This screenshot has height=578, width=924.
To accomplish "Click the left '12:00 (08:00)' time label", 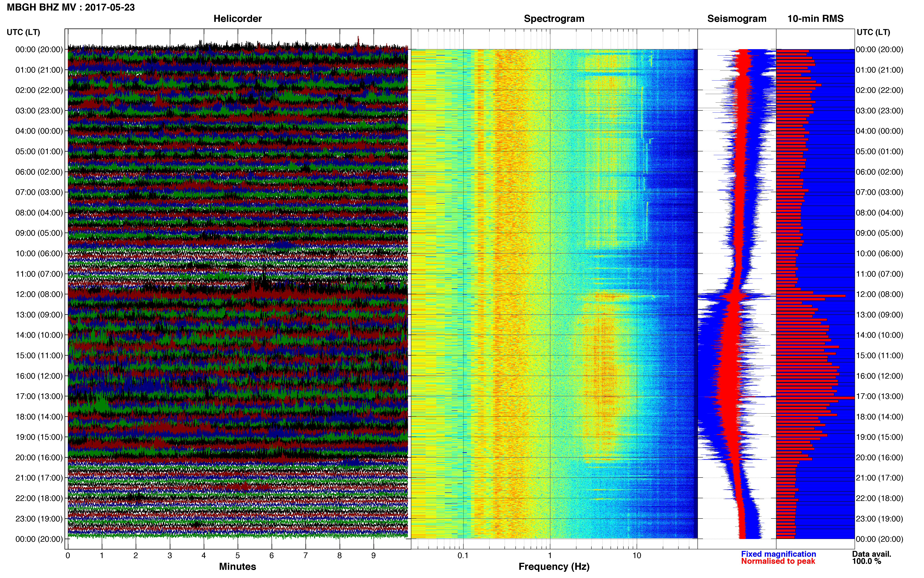I will (x=39, y=294).
